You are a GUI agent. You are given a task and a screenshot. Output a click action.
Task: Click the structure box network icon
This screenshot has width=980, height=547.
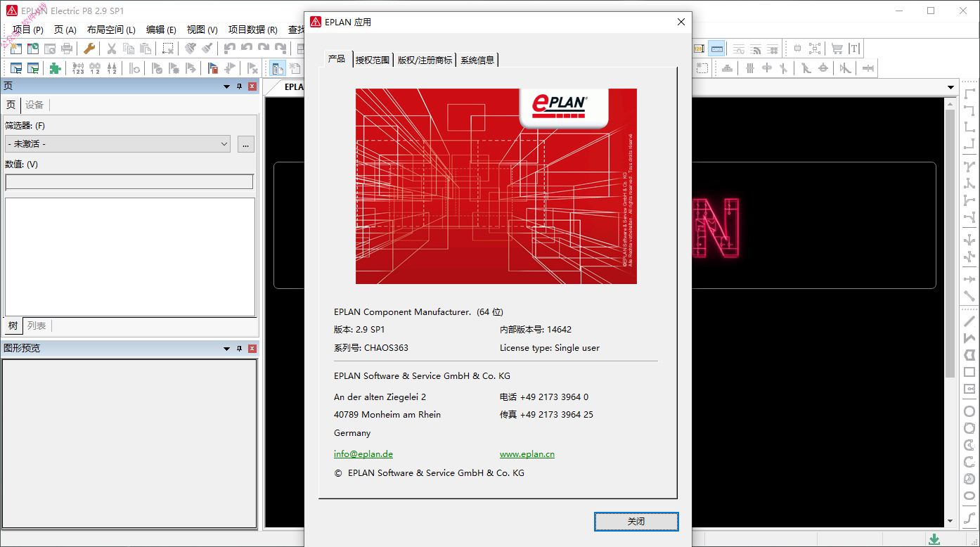(815, 49)
